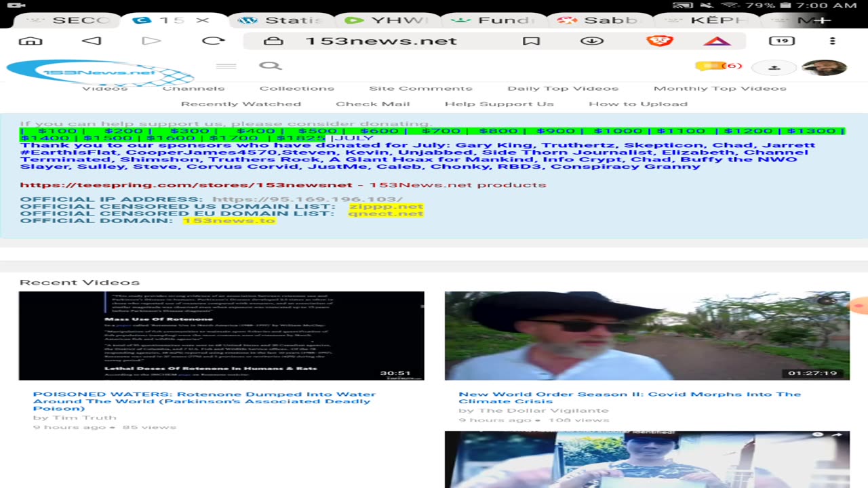
Task: Open qnect.net EU domain link
Action: coord(385,213)
